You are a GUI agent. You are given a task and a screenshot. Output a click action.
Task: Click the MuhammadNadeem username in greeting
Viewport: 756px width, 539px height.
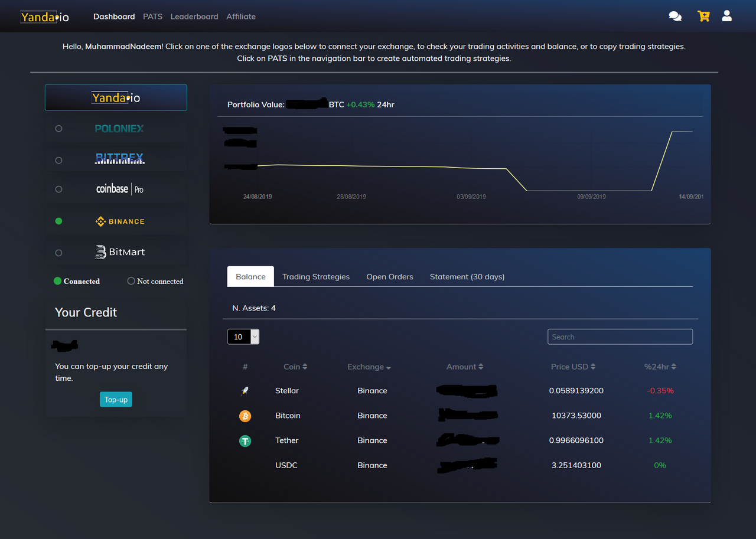(123, 46)
